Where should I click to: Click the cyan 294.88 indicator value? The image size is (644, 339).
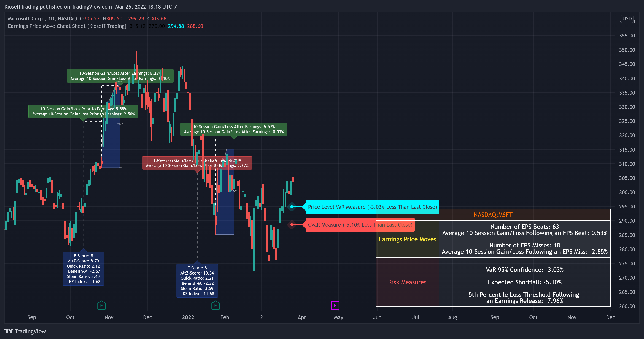coord(176,26)
